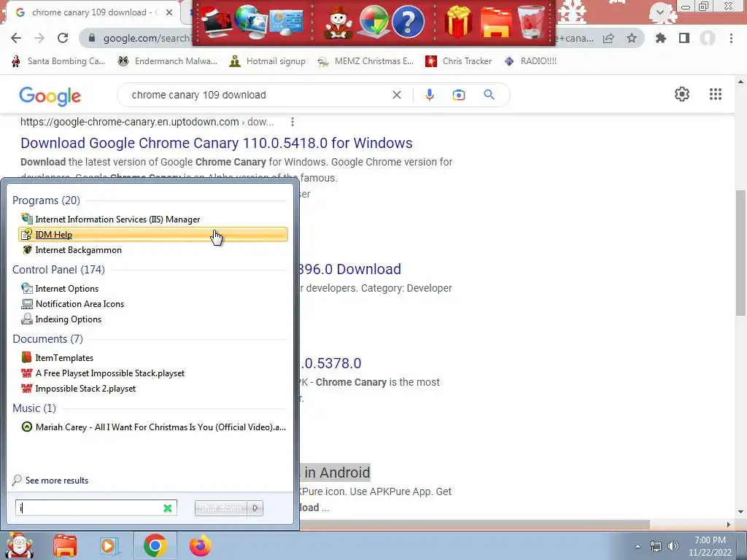Show hidden tray icons arrow
Viewport: 747px width, 560px height.
click(x=638, y=546)
